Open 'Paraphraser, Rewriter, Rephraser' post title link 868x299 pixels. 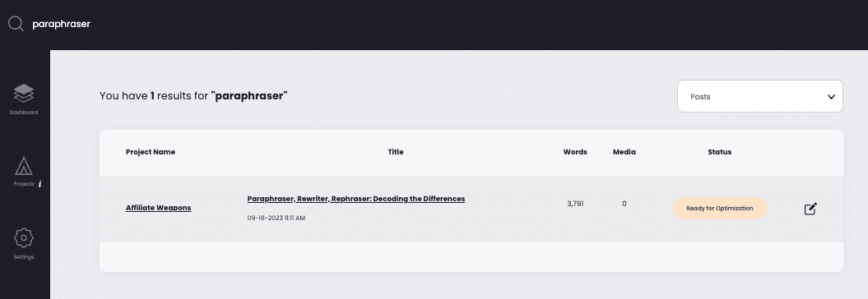pyautogui.click(x=356, y=199)
